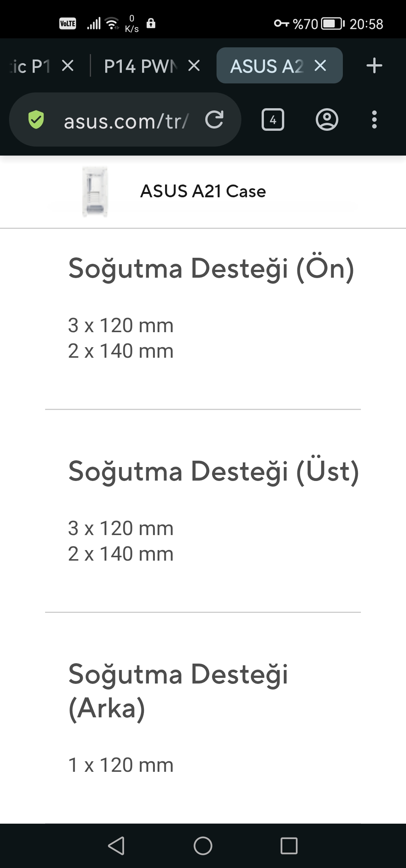406x868 pixels.
Task: Tap the Android home circle button
Action: click(x=203, y=846)
